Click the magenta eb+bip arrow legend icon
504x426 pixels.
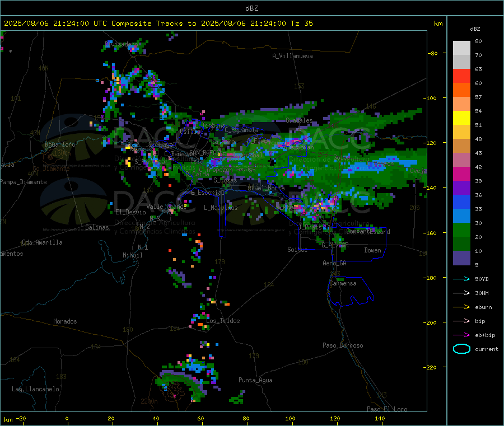tap(461, 335)
